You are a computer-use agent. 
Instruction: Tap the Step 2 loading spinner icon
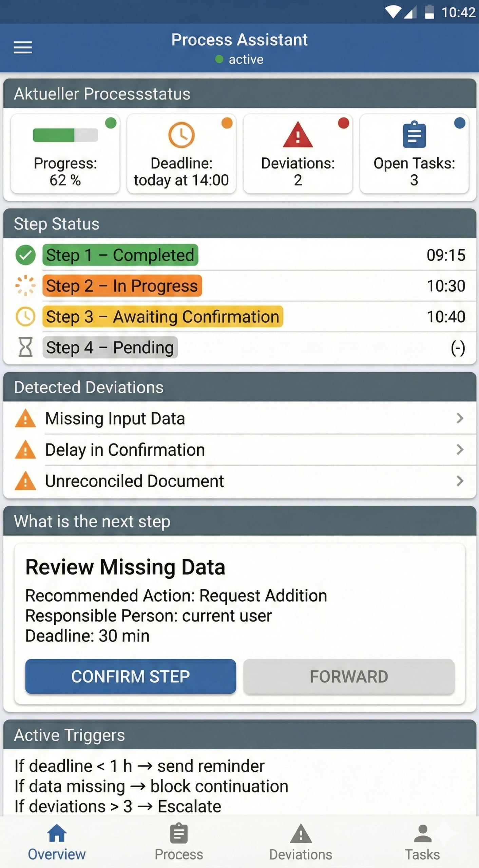click(x=25, y=285)
